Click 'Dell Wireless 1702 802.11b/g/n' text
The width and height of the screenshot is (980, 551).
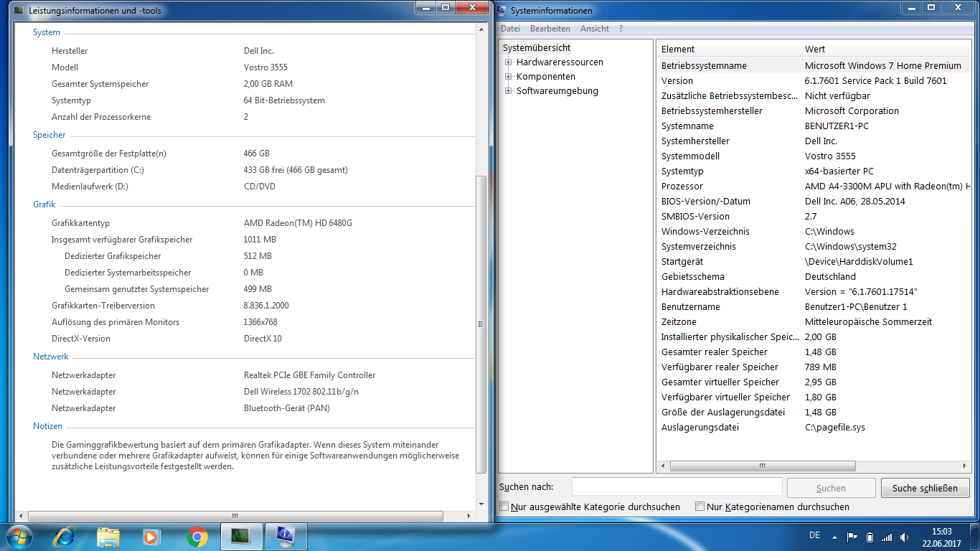click(301, 392)
